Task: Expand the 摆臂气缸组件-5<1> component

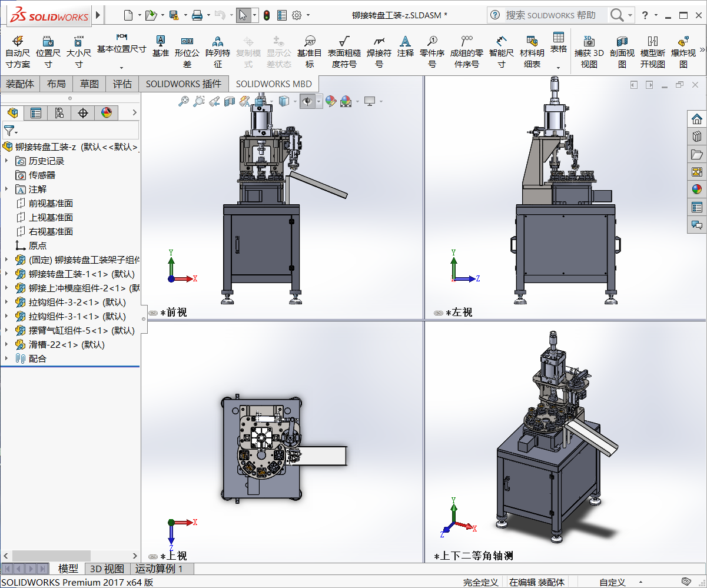Action: tap(6, 330)
